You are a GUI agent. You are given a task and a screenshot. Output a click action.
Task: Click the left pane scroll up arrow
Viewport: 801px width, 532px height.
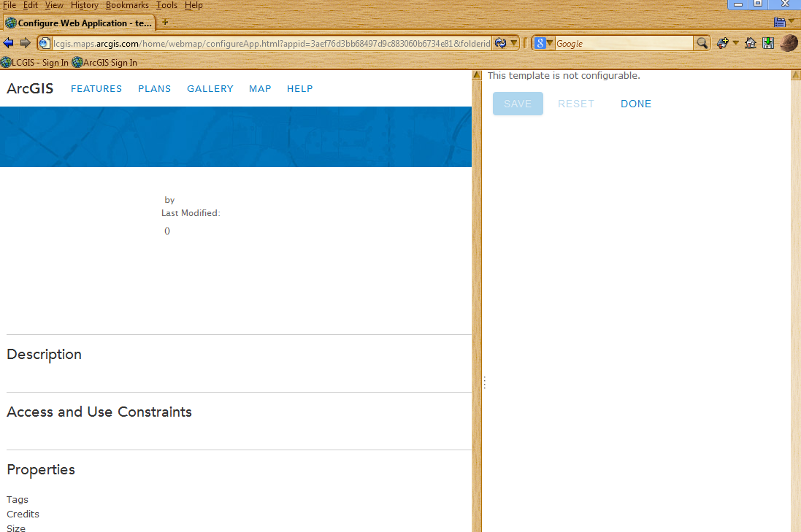point(477,75)
